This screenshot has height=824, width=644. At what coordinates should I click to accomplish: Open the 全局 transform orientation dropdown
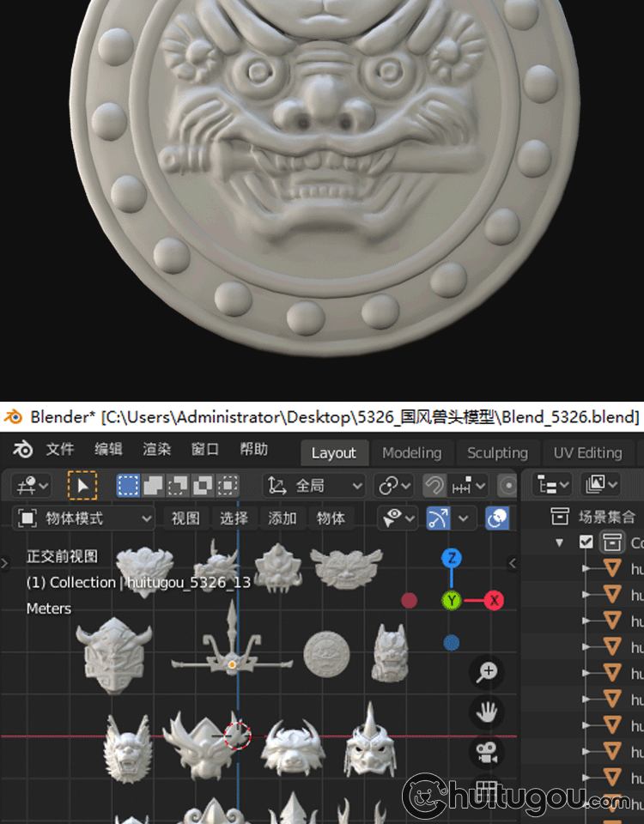[x=314, y=486]
